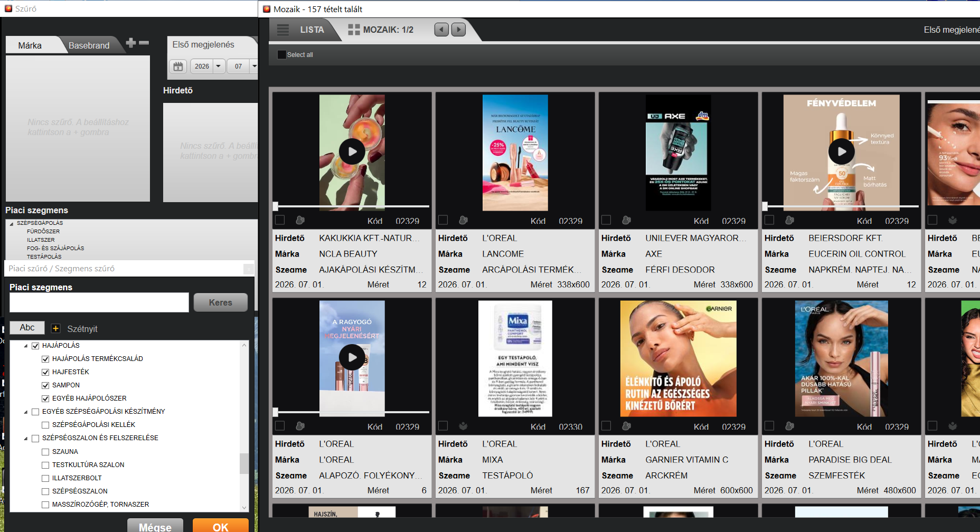The image size is (980, 532).
Task: Play the L'OREAL foundation video ad
Action: click(x=352, y=357)
